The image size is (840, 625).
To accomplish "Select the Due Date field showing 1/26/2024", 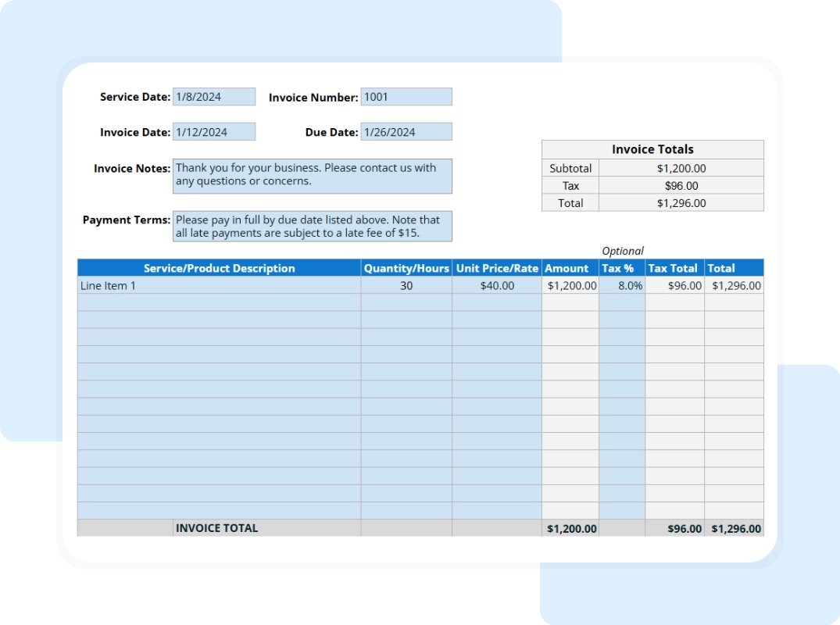I will [x=406, y=131].
